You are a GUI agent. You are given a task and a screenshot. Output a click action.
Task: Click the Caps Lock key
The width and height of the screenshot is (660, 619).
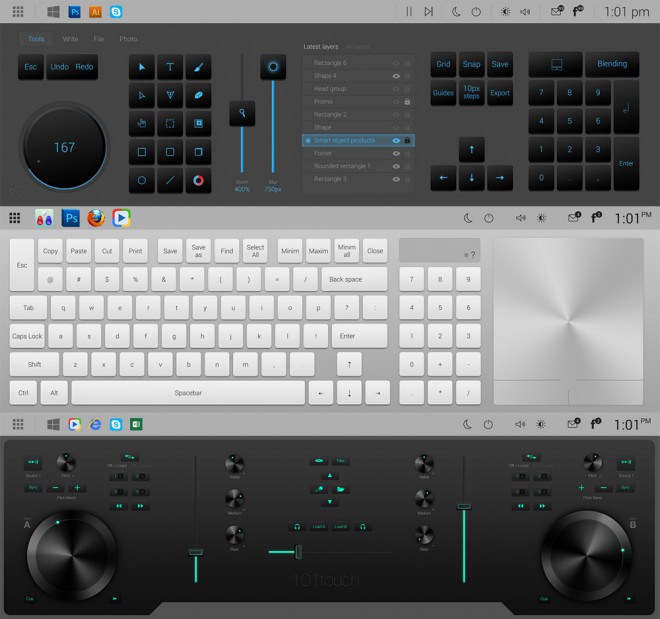(x=27, y=336)
